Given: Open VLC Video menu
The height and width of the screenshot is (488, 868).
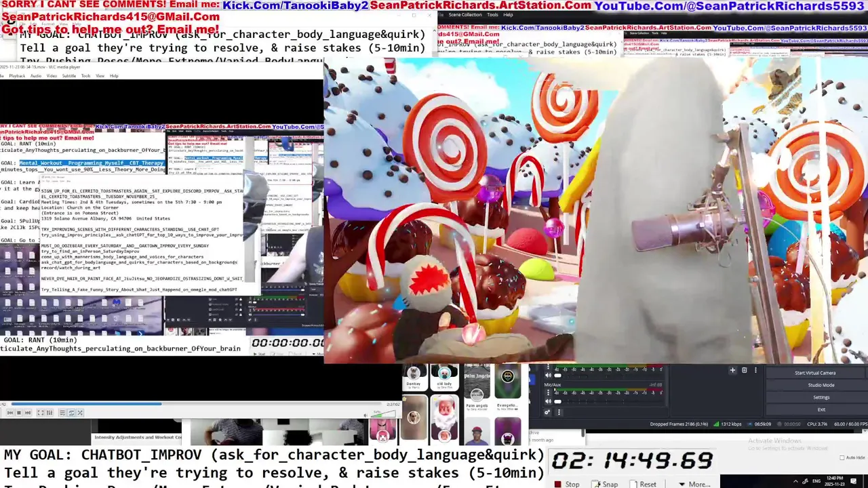Looking at the screenshot, I should [x=52, y=76].
